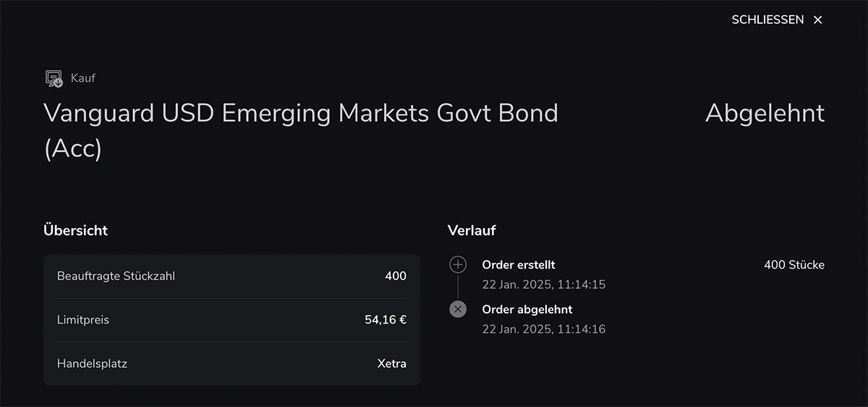
Task: Select the limit price 54,16 € value
Action: click(386, 319)
